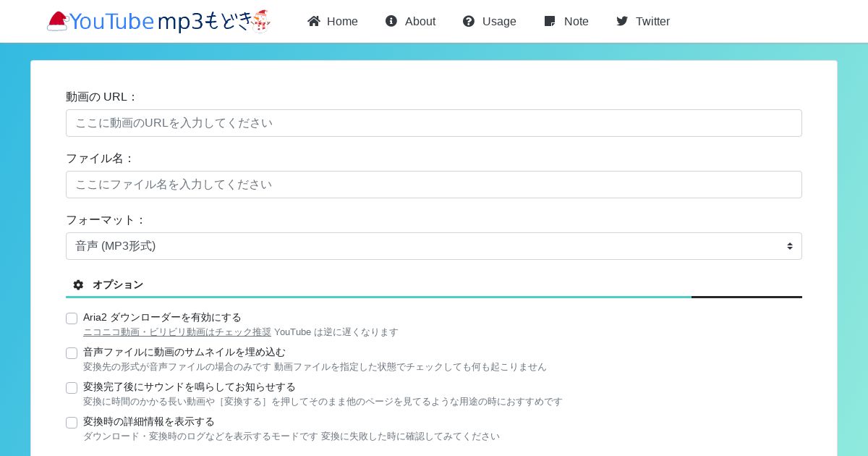This screenshot has width=868, height=456.
Task: Click the Home house icon
Action: [x=314, y=21]
